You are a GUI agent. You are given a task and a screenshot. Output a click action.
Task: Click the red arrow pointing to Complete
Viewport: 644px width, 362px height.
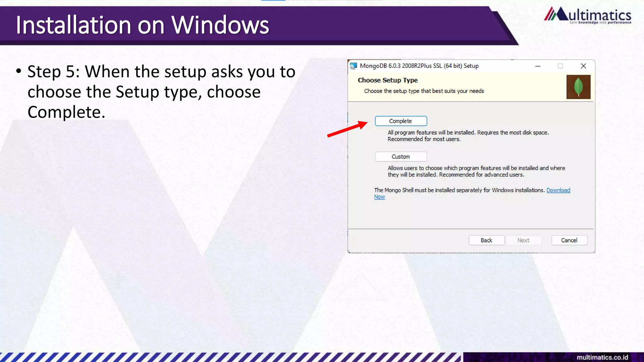[347, 129]
